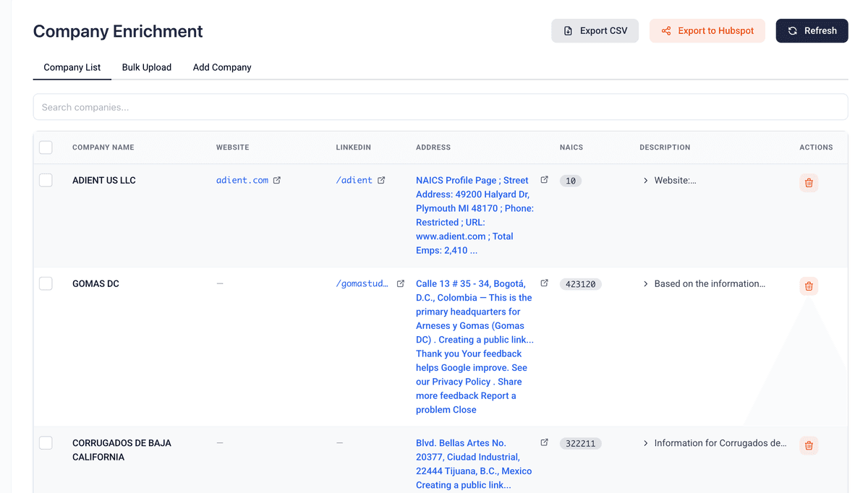Open the adient.com website link
The height and width of the screenshot is (493, 868).
pyautogui.click(x=242, y=180)
